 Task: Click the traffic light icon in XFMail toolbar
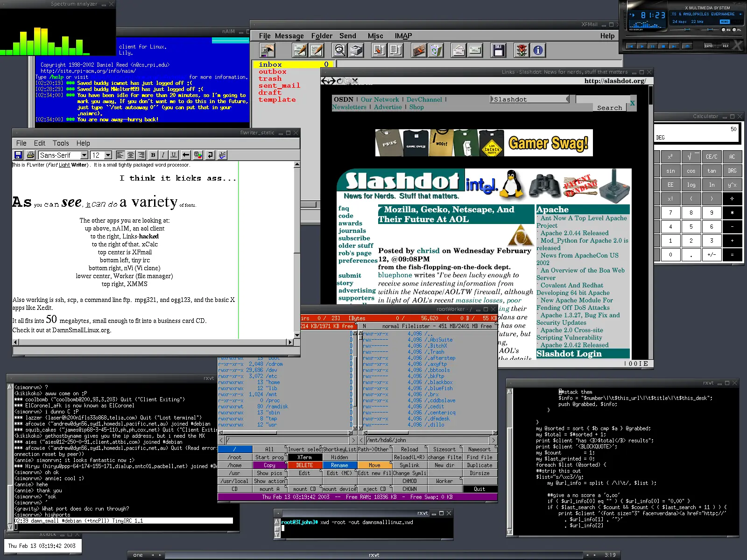521,50
